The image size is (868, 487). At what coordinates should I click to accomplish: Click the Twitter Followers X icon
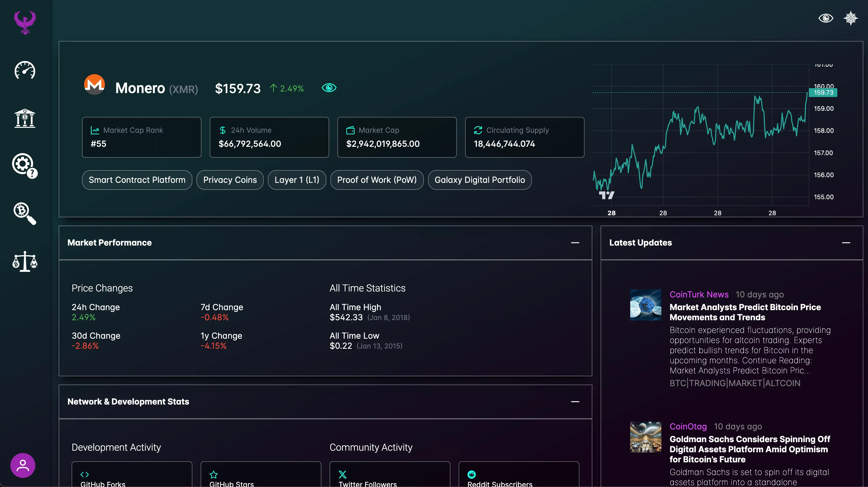[343, 475]
